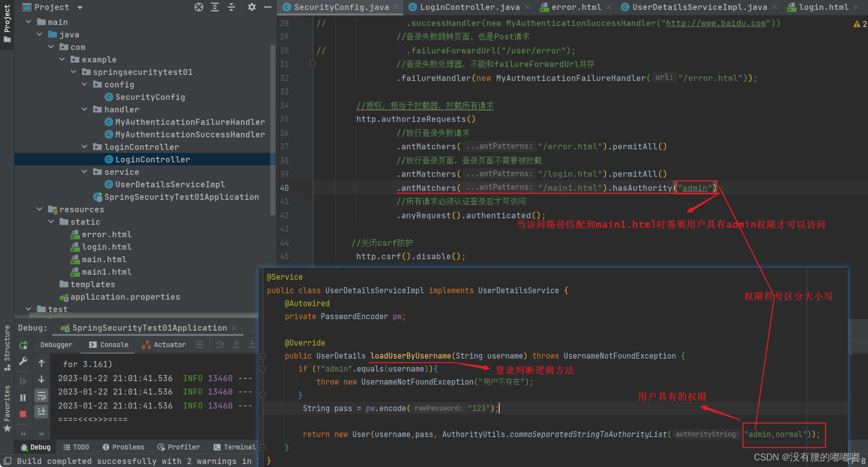Open Project panel gear settings
Viewport: 868px width, 467px height.
coord(252,7)
